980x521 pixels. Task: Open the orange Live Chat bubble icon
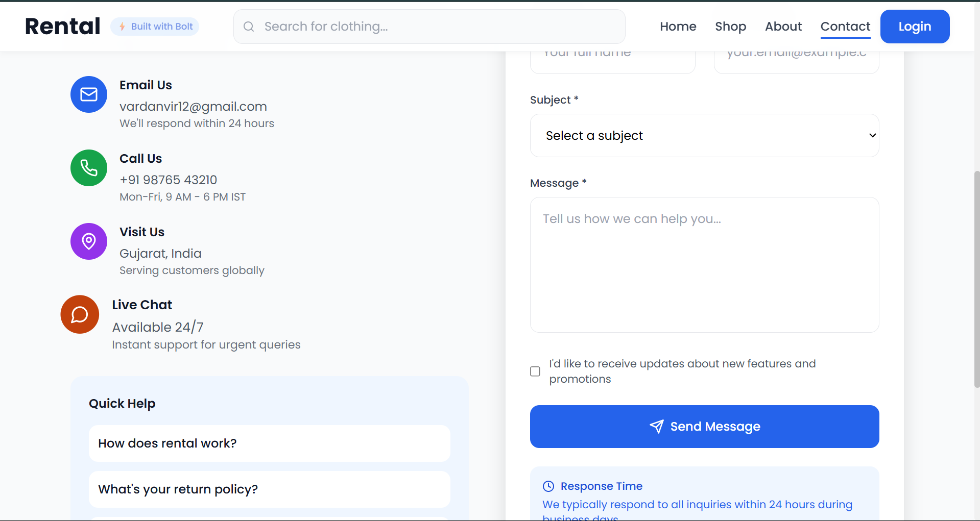pos(80,314)
